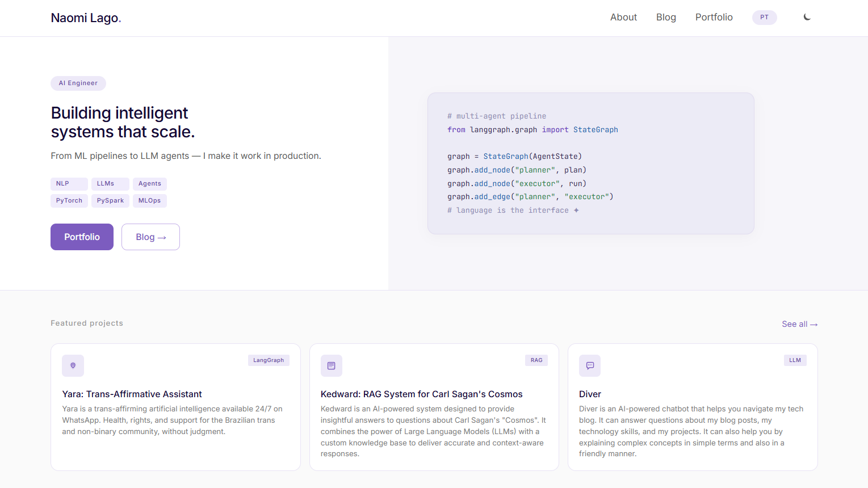Select the RAG tag on Kedward card
Screen dimensions: 868x488
pyautogui.click(x=536, y=360)
